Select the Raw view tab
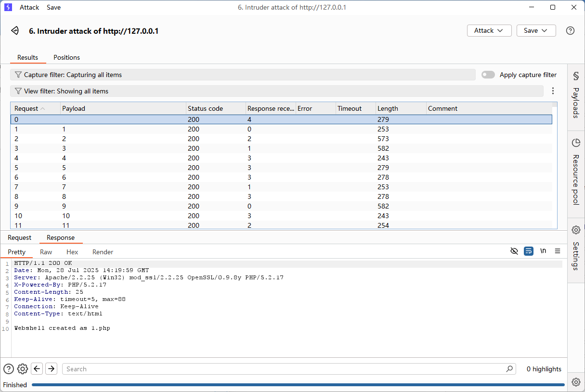Viewport: 585px width, 392px height. 46,252
